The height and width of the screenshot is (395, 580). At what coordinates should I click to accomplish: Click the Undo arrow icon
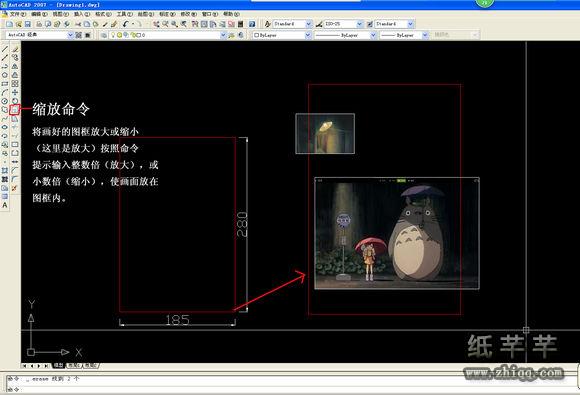[125, 24]
